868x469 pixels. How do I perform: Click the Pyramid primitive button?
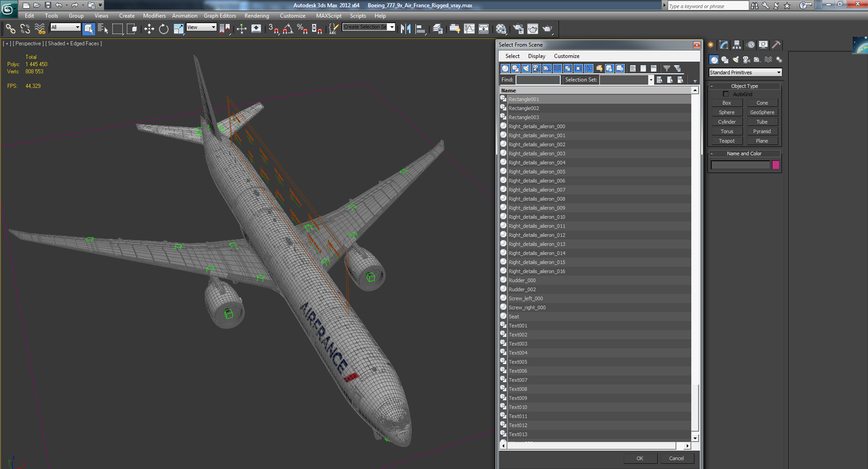(762, 131)
